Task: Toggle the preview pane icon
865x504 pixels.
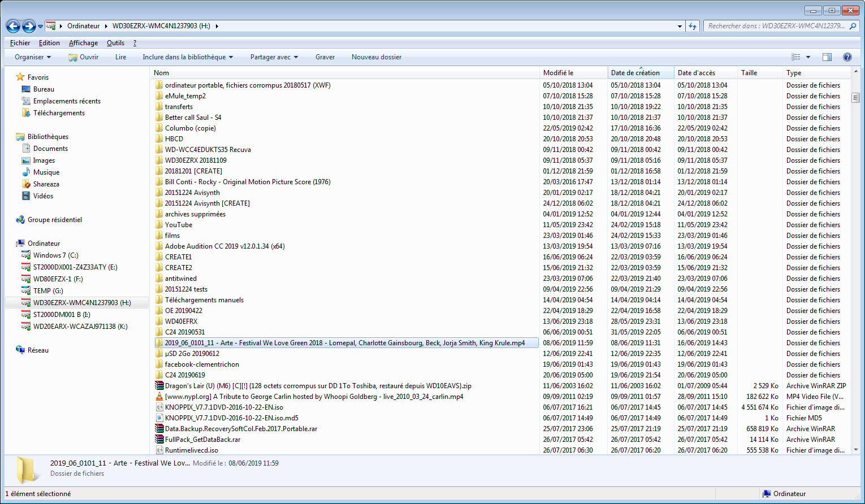Action: [827, 57]
